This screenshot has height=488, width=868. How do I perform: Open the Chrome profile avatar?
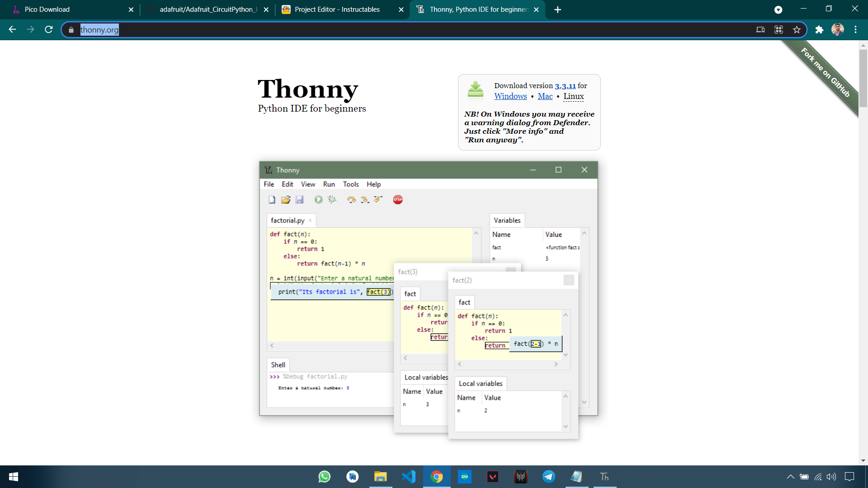[x=838, y=30]
